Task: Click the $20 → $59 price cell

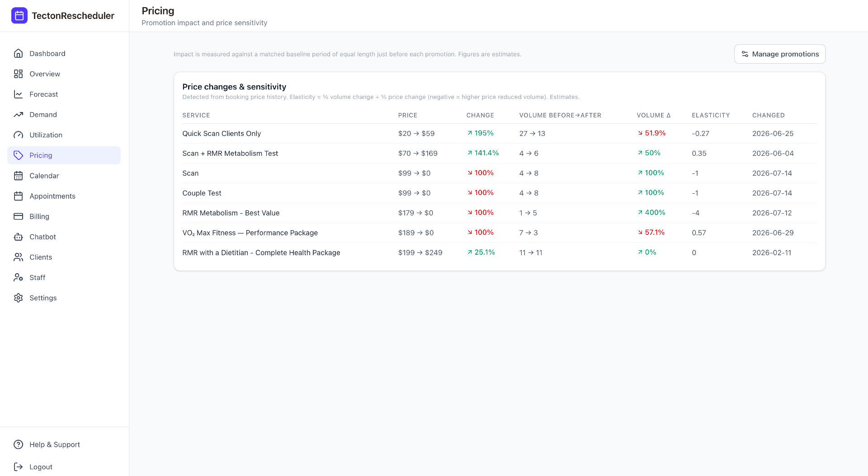Action: pos(416,133)
